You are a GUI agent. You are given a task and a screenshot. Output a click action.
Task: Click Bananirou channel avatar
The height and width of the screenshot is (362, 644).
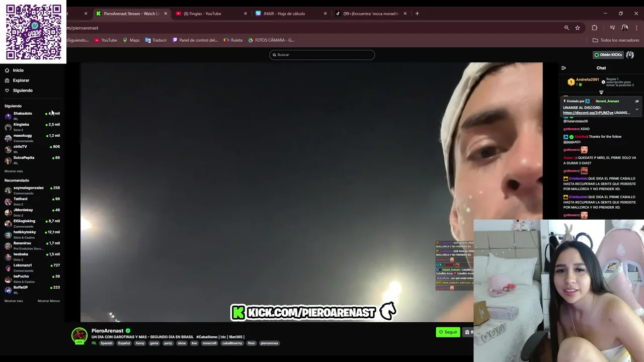click(x=8, y=245)
